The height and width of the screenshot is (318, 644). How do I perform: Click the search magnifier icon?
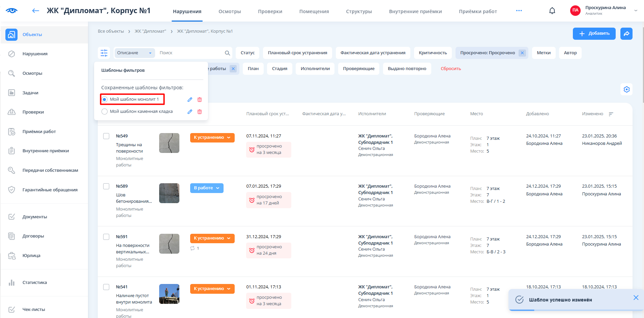click(227, 53)
